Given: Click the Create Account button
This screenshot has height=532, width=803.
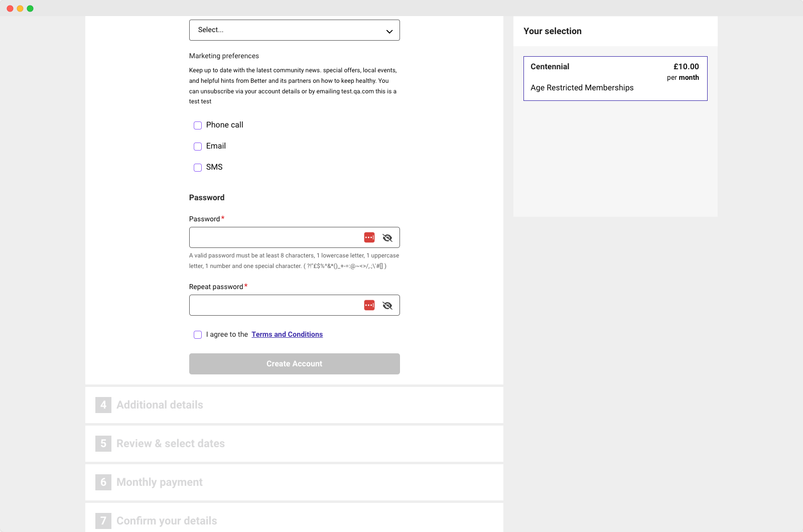Looking at the screenshot, I should click(295, 364).
